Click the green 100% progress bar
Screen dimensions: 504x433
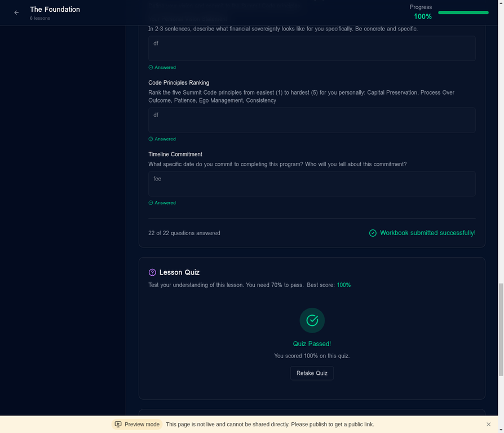(463, 12)
